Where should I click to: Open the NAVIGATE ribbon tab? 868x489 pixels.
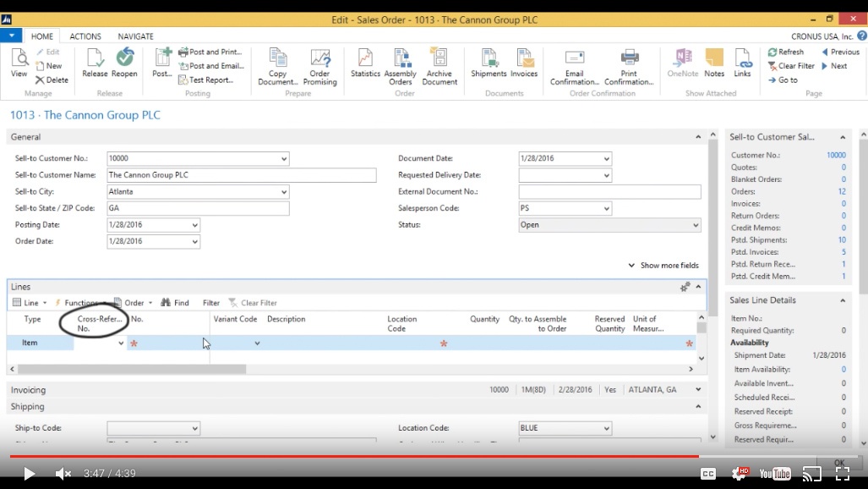(x=135, y=36)
